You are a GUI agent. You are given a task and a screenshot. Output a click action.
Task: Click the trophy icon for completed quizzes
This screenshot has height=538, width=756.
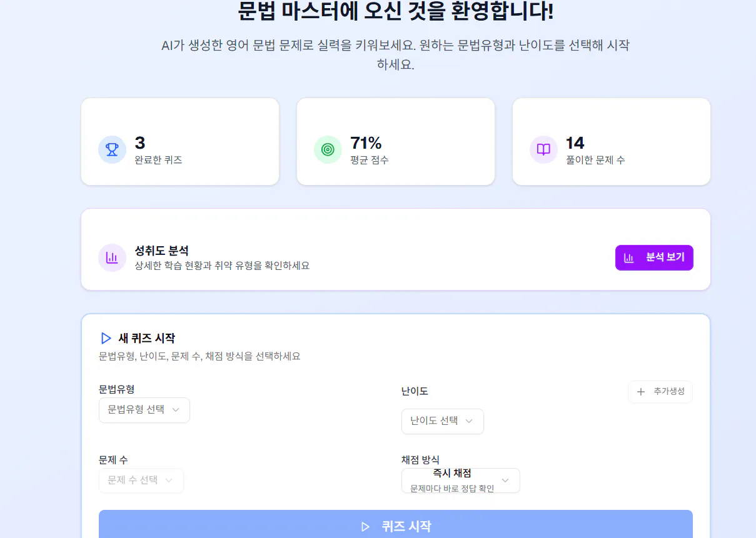click(x=112, y=150)
